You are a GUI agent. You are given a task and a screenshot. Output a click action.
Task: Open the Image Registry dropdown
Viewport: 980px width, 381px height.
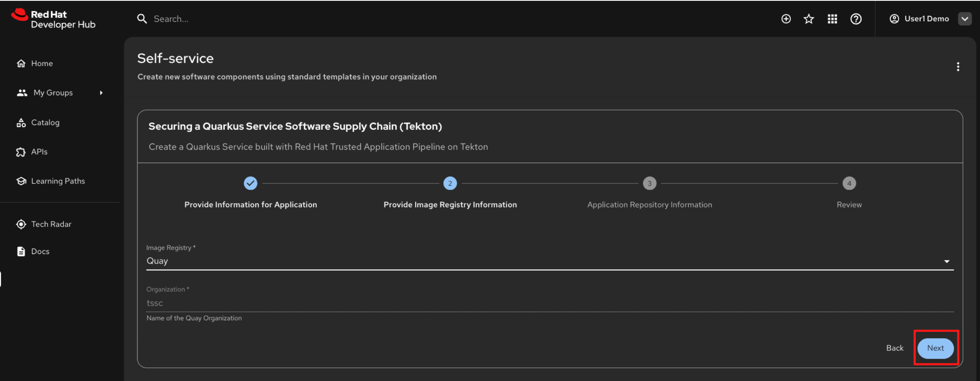[549, 261]
